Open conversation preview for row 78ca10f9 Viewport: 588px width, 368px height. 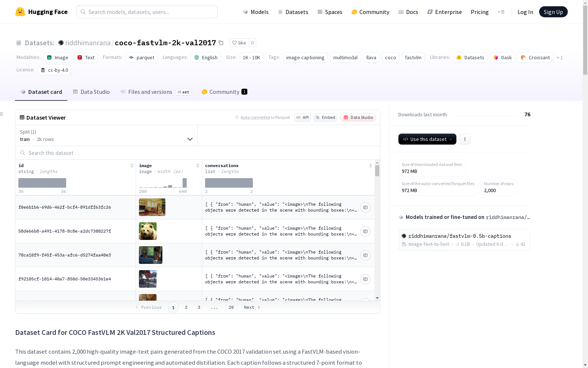click(365, 255)
